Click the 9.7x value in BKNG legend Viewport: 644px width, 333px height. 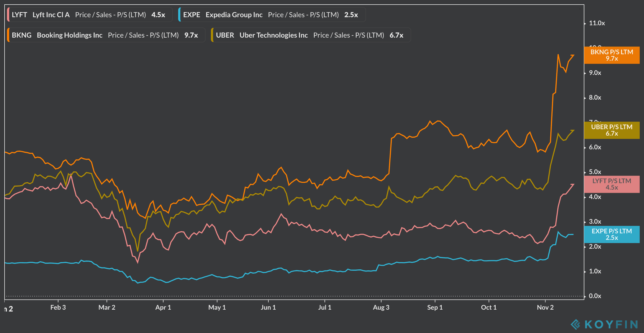[191, 35]
